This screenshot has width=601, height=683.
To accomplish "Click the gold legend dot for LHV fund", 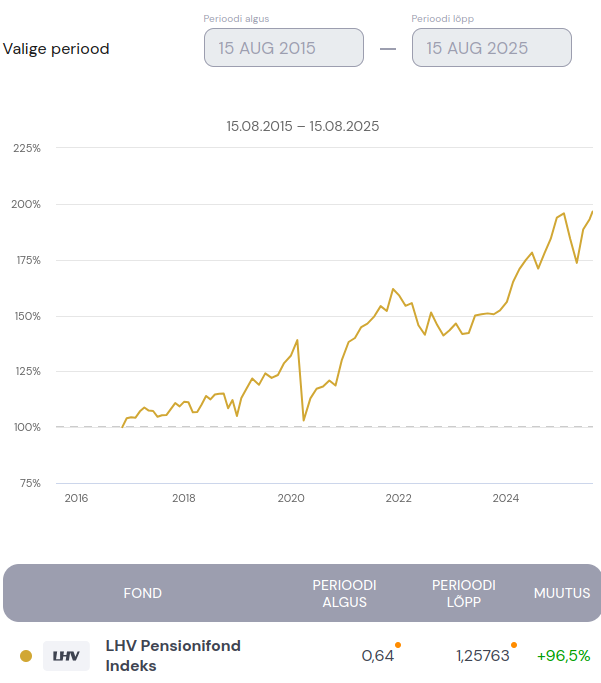I will (x=26, y=656).
